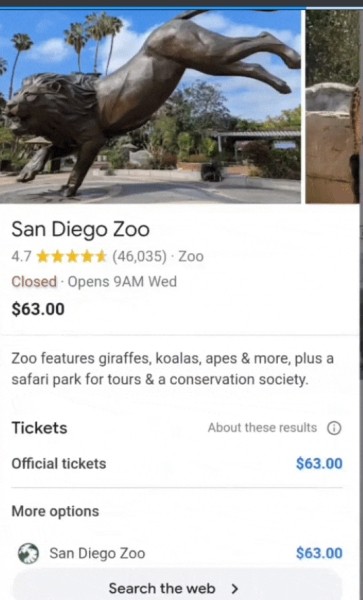The image size is (363, 600).
Task: Click the More options label
Action: [x=55, y=511]
